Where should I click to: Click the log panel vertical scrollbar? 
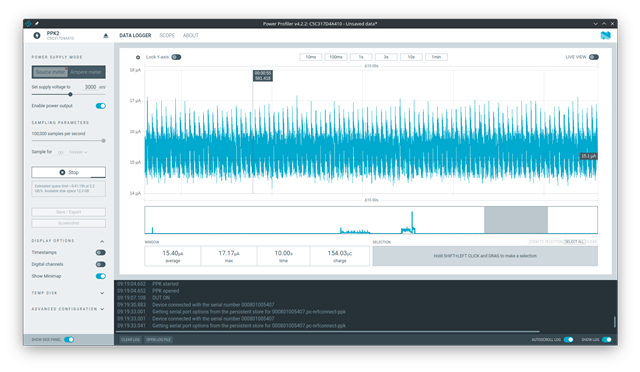click(614, 322)
